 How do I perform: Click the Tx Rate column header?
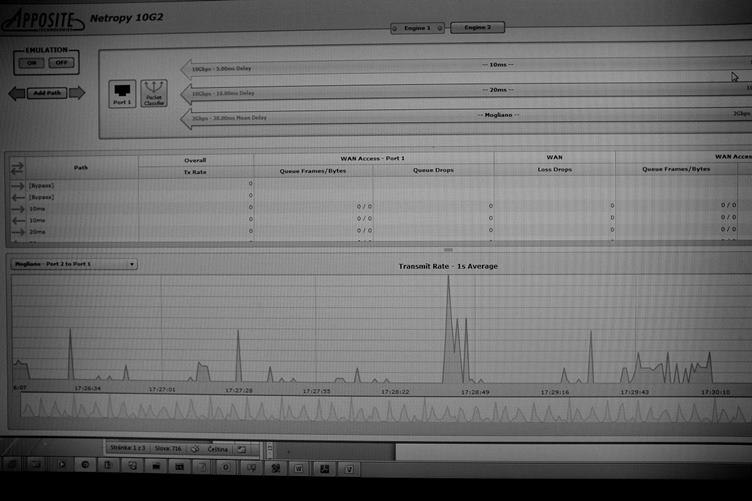coord(195,172)
